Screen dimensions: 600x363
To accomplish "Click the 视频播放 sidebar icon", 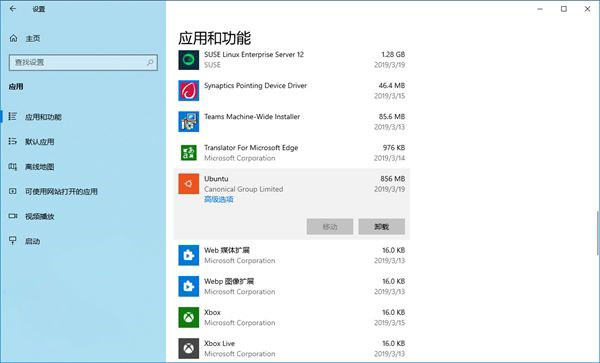I will tap(13, 216).
